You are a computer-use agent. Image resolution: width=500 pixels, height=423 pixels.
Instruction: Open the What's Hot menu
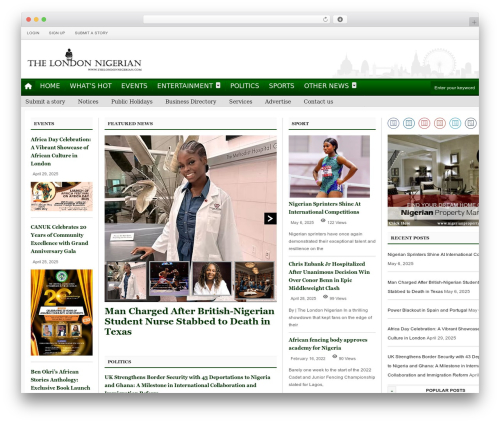(x=90, y=86)
